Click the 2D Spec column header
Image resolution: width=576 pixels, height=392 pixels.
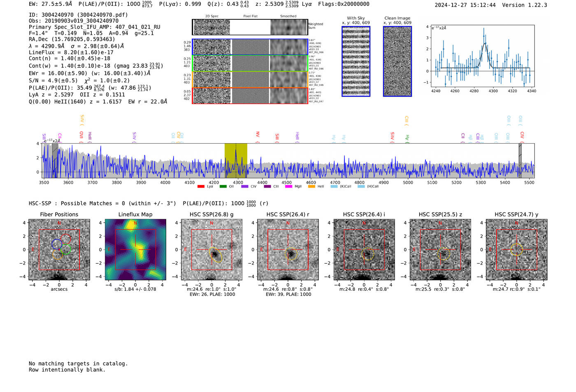pyautogui.click(x=212, y=16)
